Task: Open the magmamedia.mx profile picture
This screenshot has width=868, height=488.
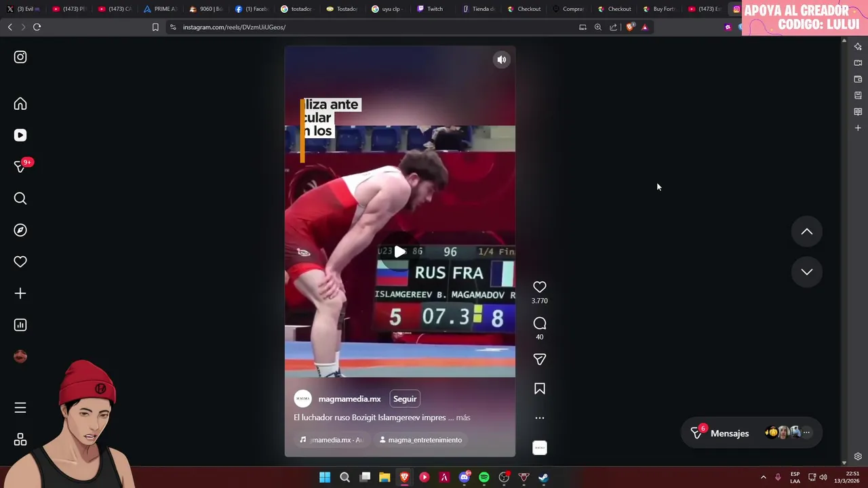Action: [x=302, y=399]
